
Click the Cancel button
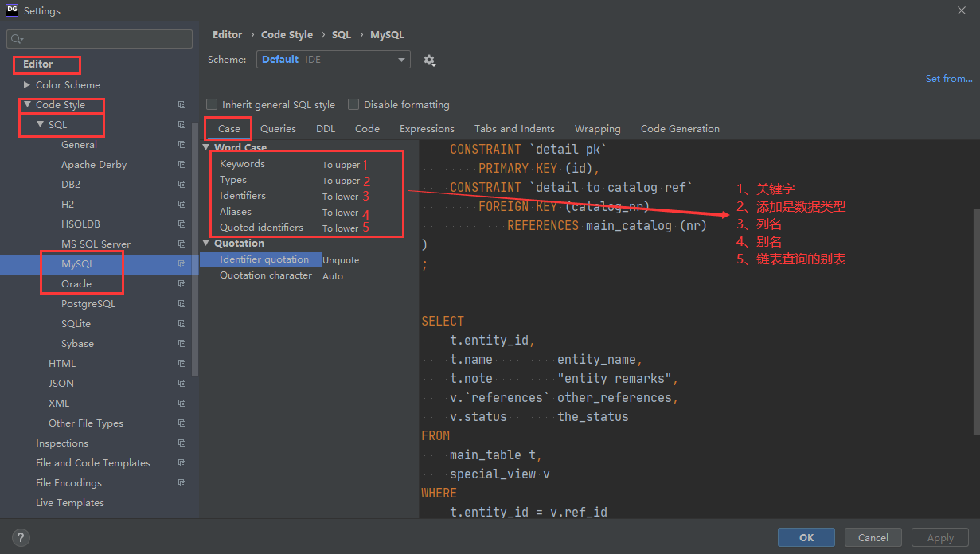pos(873,537)
